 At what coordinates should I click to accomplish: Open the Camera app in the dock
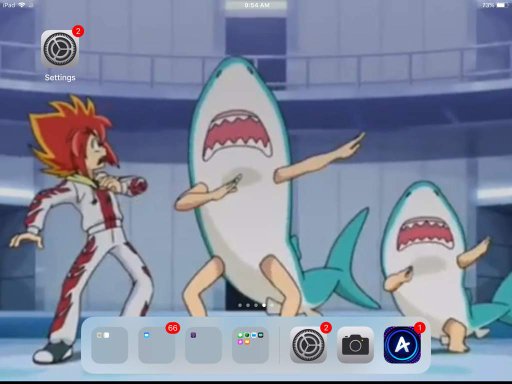tap(355, 345)
